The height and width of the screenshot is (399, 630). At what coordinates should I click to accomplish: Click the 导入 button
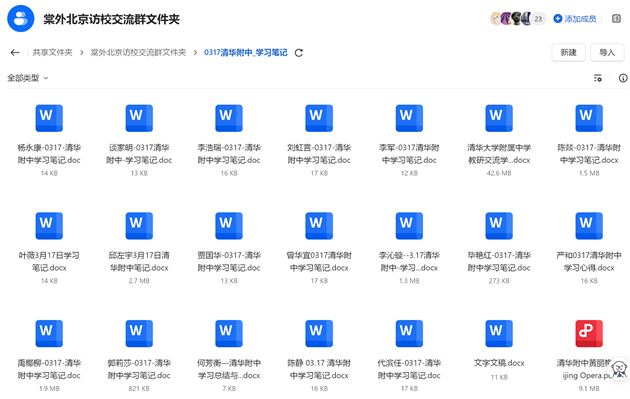(607, 53)
